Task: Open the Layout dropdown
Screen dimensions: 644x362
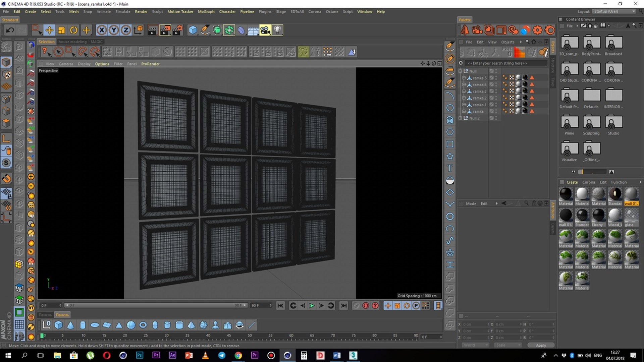Action: point(614,11)
